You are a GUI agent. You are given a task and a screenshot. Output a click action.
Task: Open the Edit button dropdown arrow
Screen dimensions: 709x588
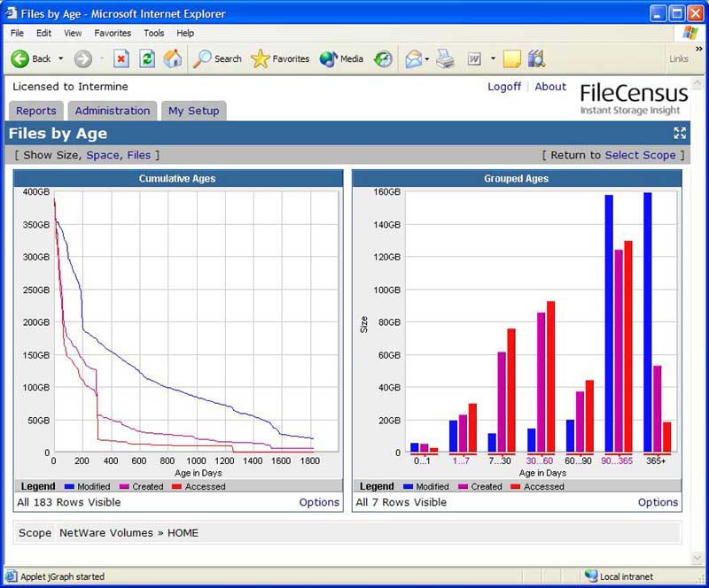[493, 58]
